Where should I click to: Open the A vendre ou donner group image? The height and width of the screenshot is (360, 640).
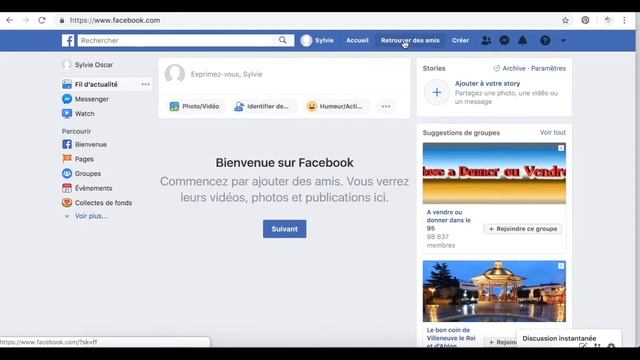(494, 173)
